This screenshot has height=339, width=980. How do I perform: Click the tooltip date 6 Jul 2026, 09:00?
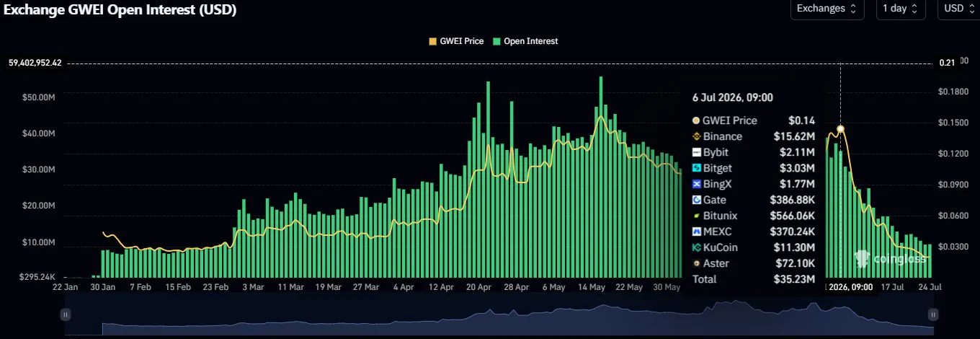[733, 97]
